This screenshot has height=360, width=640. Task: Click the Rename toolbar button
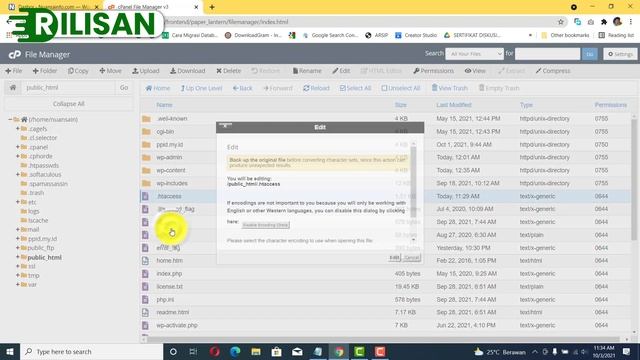coord(307,71)
